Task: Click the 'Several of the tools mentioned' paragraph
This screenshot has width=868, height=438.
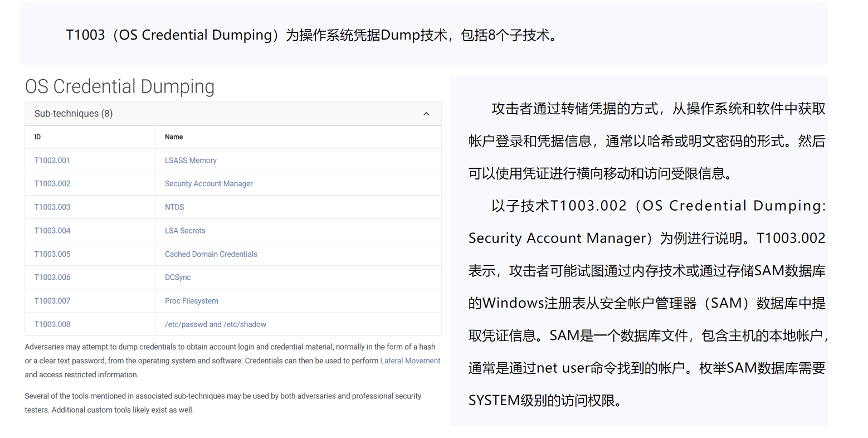Action: pyautogui.click(x=223, y=403)
